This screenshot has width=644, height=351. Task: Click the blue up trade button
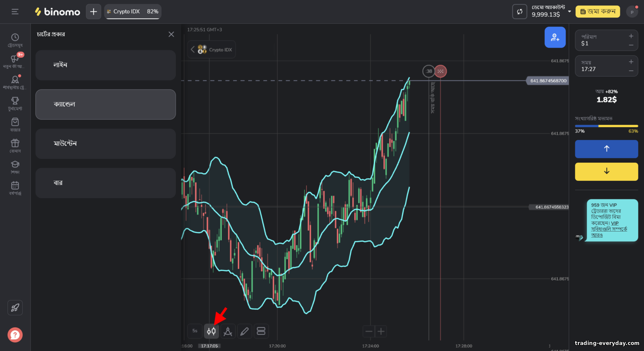pos(606,149)
